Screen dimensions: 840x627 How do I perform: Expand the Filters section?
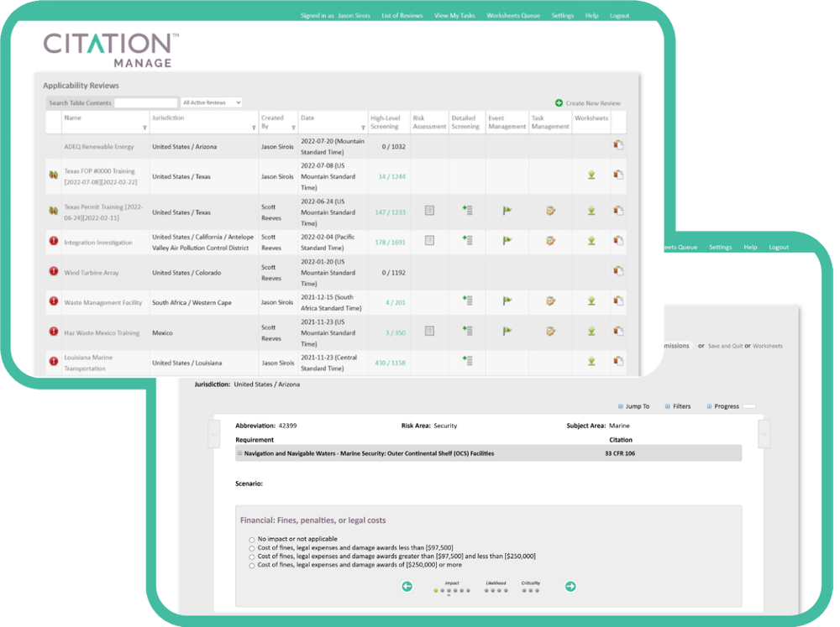[x=677, y=406]
